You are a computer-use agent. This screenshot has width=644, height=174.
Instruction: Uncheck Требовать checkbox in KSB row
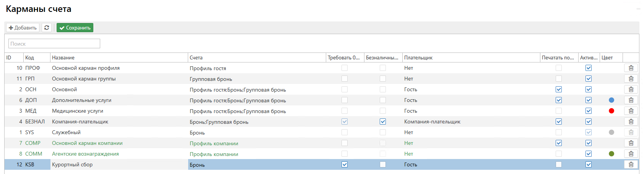[345, 164]
